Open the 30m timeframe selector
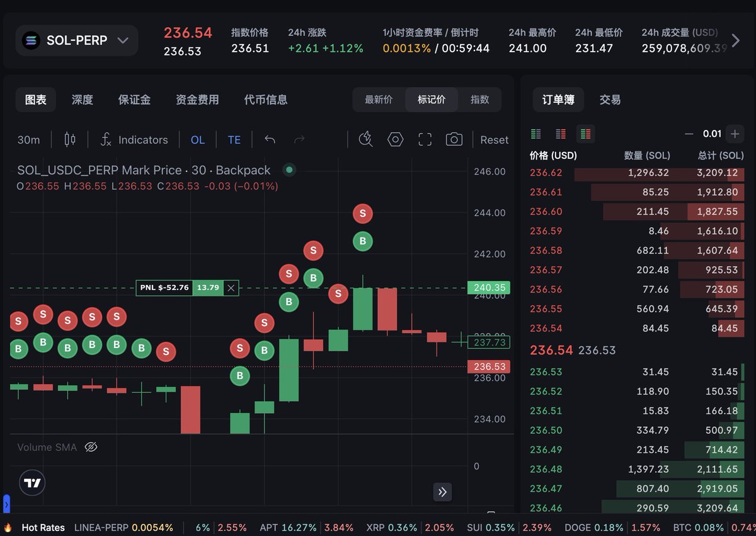Screen dimensions: 756x536 tap(28, 139)
